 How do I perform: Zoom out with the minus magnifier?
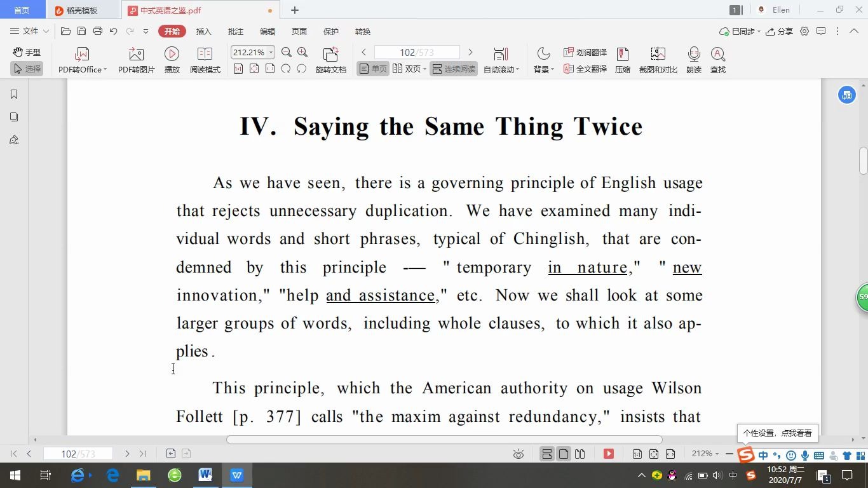(287, 53)
